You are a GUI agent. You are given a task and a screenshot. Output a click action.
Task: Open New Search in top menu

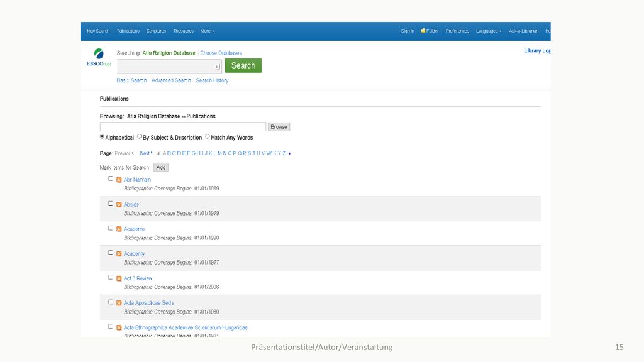click(x=98, y=31)
